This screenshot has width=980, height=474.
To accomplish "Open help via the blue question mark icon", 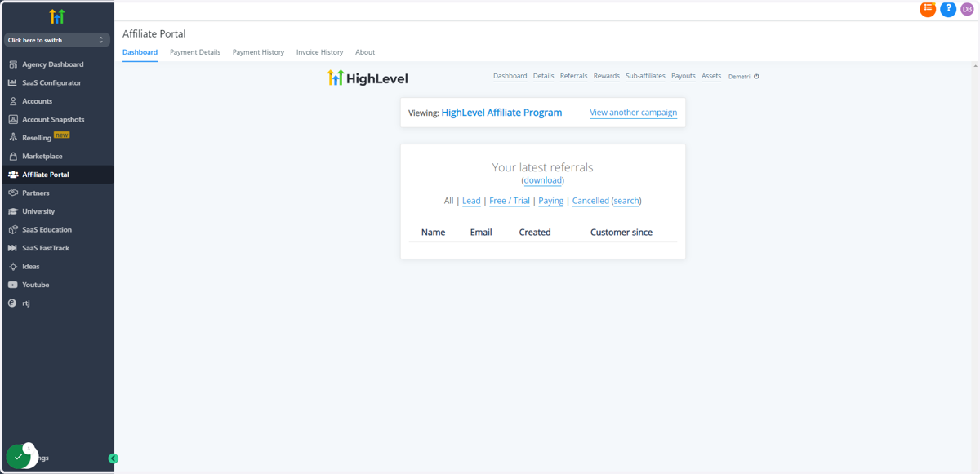I will point(948,9).
